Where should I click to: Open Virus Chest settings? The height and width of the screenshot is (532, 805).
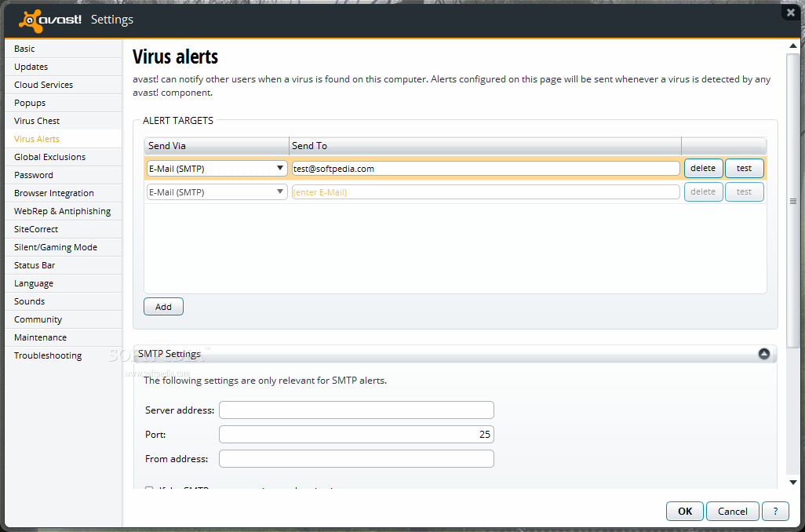(63, 121)
